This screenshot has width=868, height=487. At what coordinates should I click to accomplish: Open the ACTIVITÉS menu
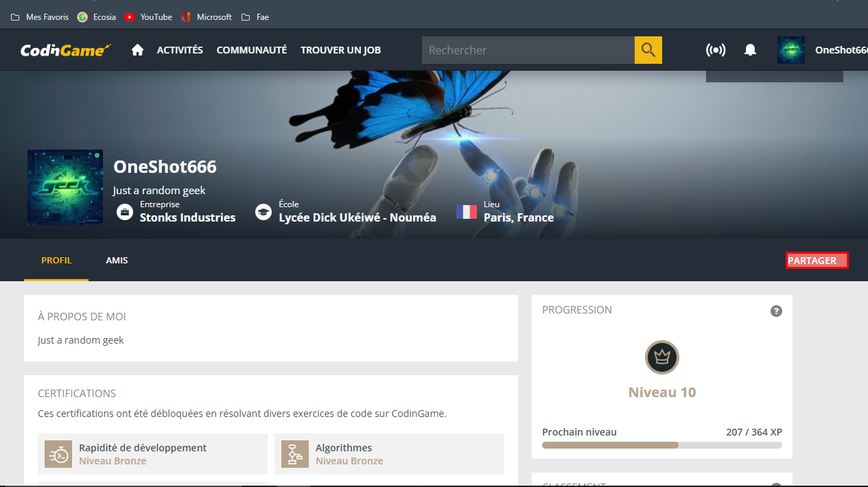180,50
